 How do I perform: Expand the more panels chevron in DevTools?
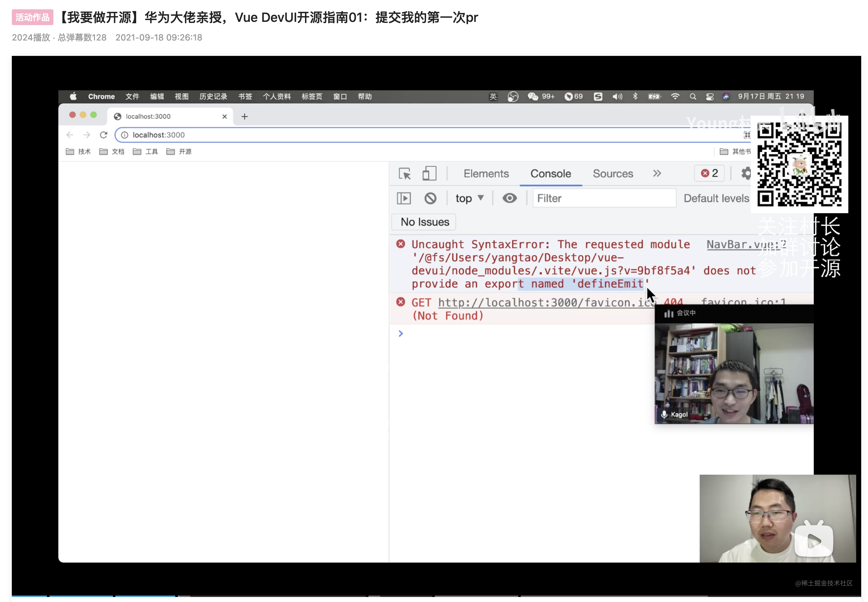tap(657, 173)
